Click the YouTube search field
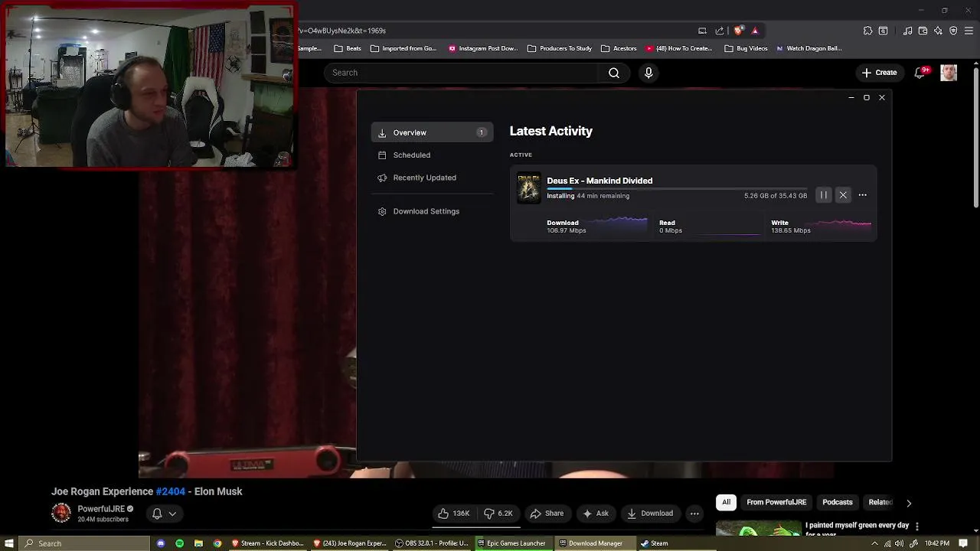Image resolution: width=980 pixels, height=551 pixels. point(462,73)
